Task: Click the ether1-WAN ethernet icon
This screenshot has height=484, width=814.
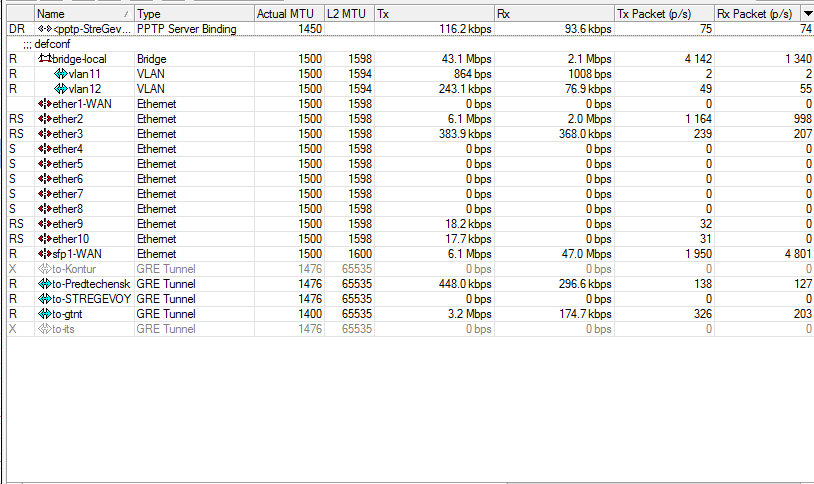Action: coord(45,104)
